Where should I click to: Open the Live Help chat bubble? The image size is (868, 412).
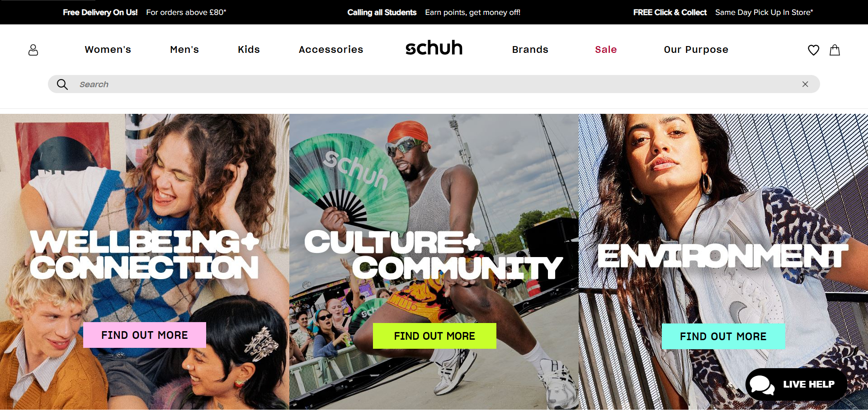[x=796, y=384]
